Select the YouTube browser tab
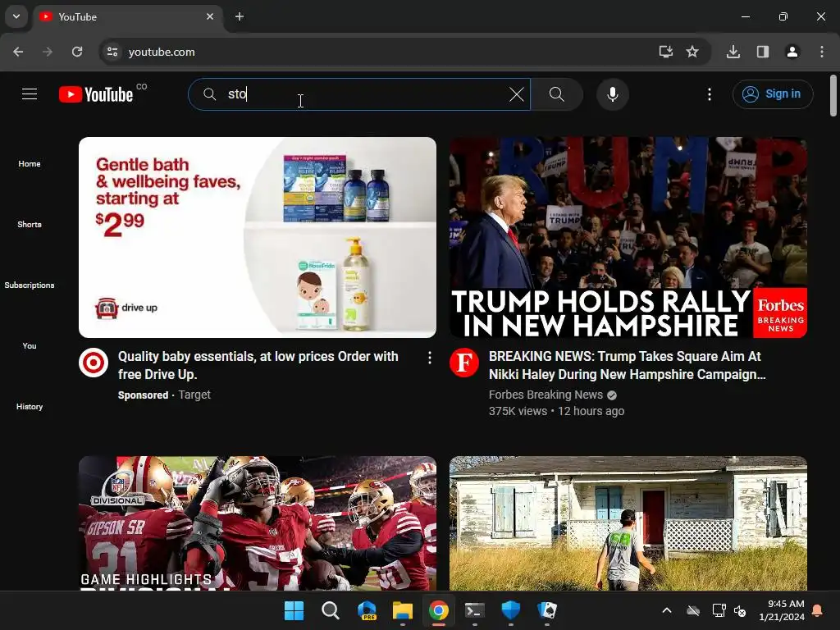The height and width of the screenshot is (630, 840). point(126,17)
